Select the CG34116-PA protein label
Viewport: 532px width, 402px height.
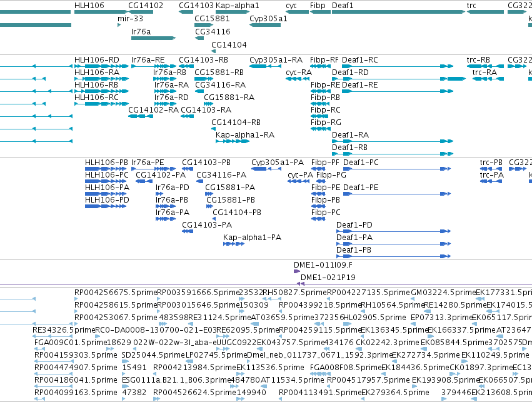(x=221, y=174)
